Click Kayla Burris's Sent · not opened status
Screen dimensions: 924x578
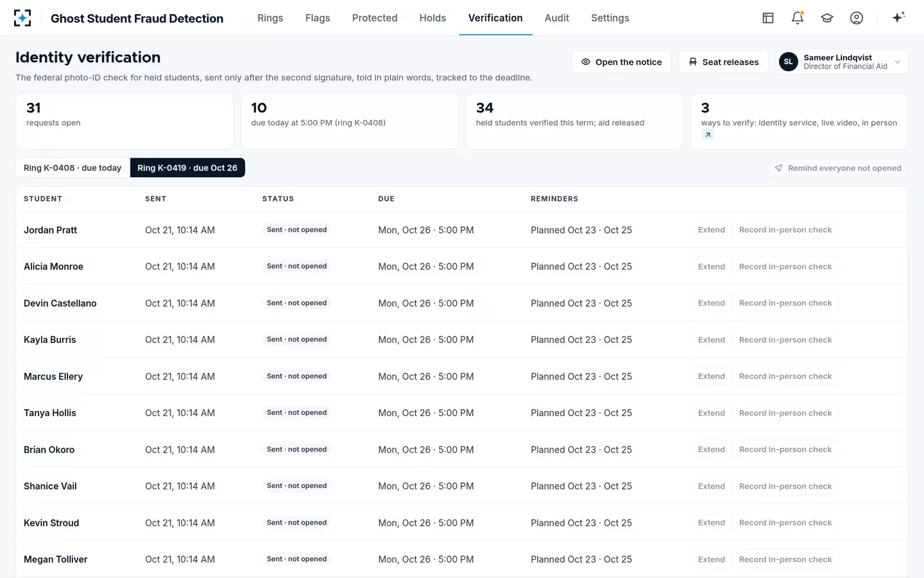[296, 340]
